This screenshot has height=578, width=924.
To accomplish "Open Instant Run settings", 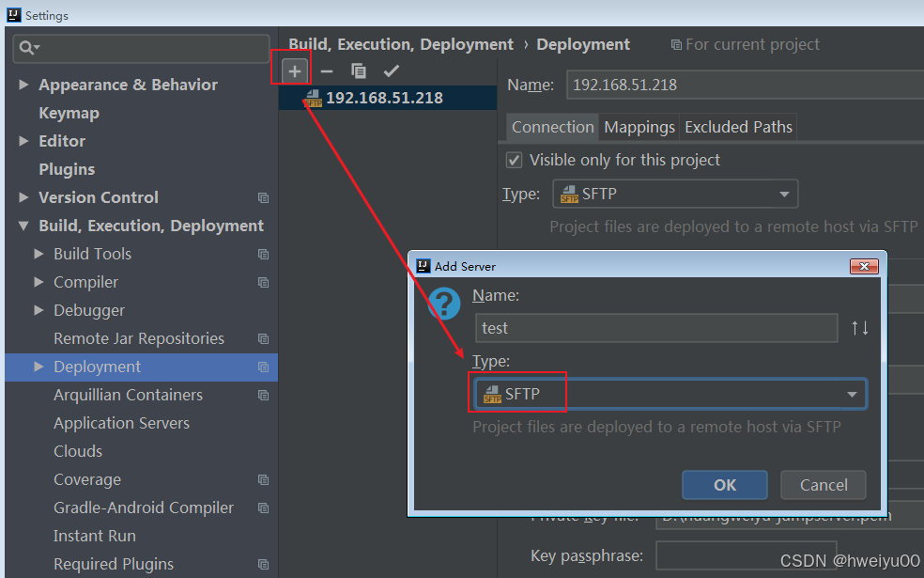I will [x=94, y=536].
